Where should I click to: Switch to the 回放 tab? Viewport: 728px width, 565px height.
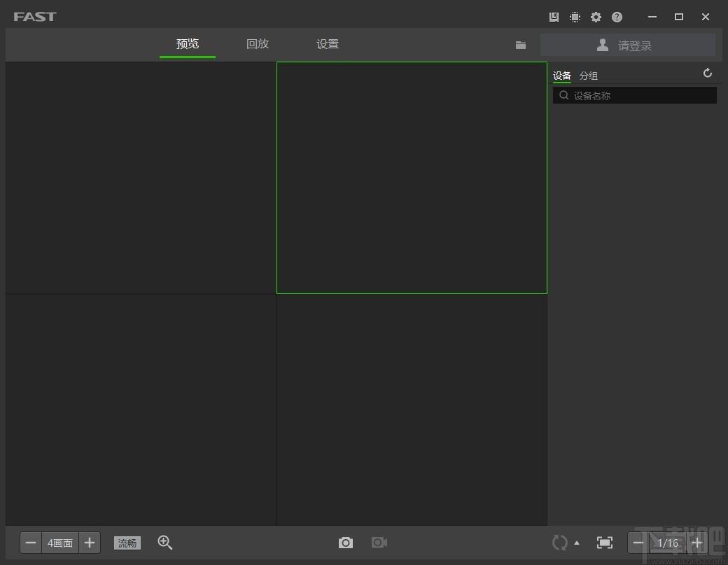pos(258,44)
